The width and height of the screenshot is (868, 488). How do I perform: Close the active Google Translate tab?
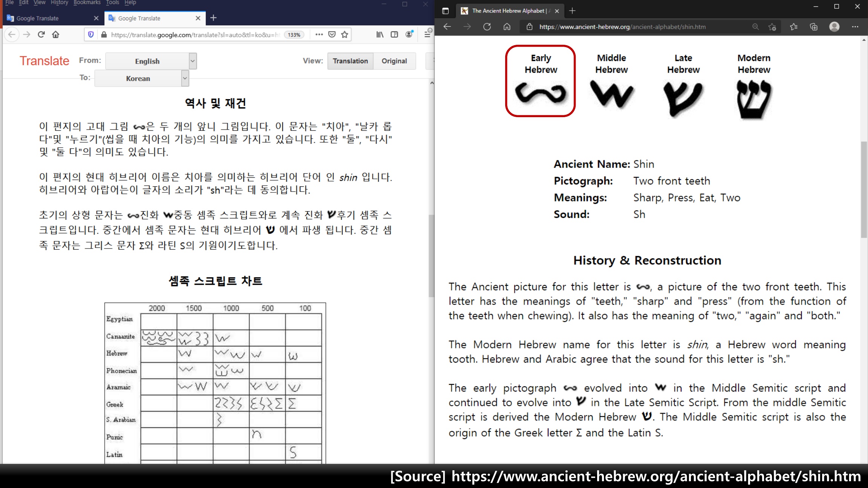point(198,18)
